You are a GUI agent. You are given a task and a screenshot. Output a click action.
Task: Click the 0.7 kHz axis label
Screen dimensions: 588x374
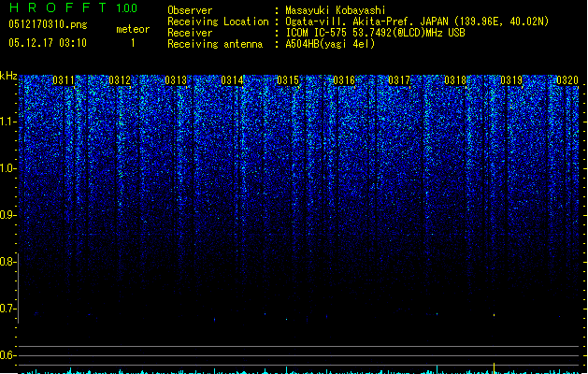coord(7,309)
